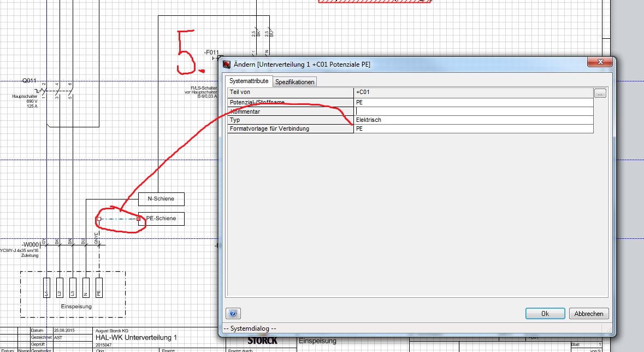The image size is (644, 352).
Task: Open the Formatvorlage für Verbindung value PE
Action: coord(473,128)
